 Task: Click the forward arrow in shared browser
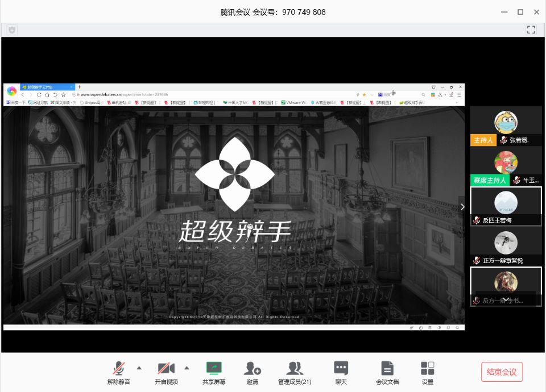31,95
